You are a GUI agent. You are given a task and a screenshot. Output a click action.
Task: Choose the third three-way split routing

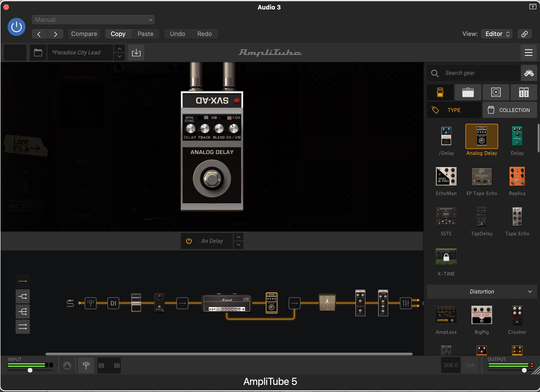pos(23,312)
